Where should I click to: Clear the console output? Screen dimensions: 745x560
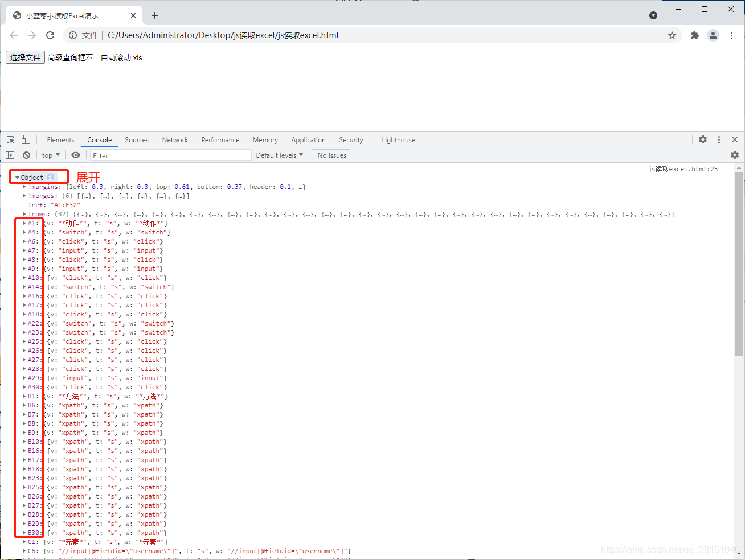[26, 155]
